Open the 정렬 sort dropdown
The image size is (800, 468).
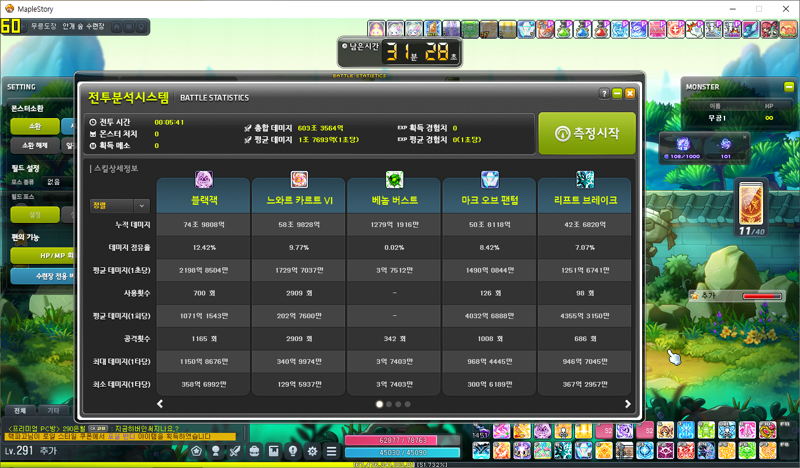tap(120, 206)
